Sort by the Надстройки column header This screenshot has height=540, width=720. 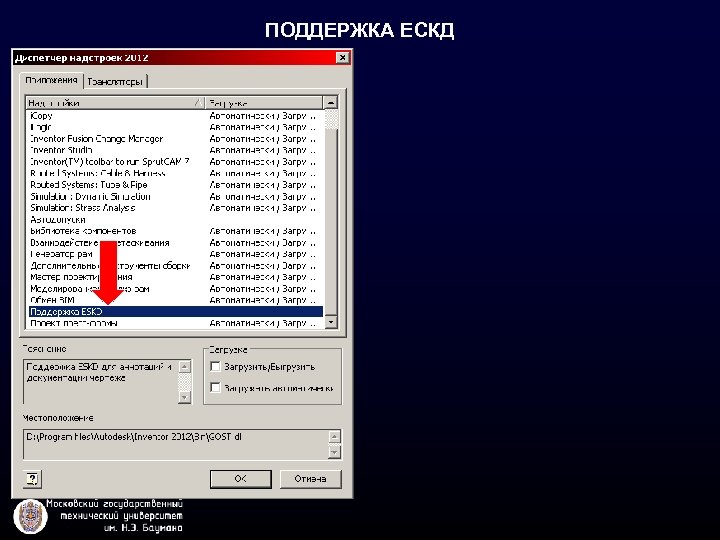115,102
